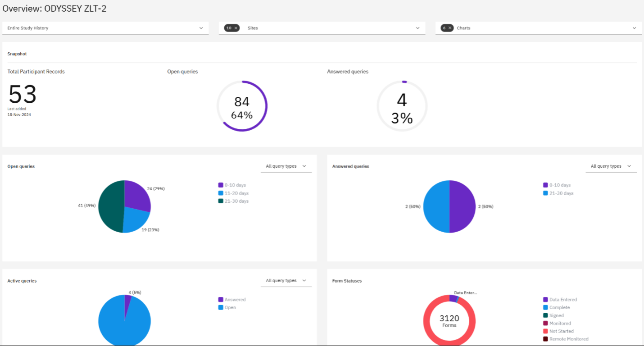Viewport: 644px width, 347px height.
Task: Open the Sites dropdown chevron
Action: tap(417, 28)
